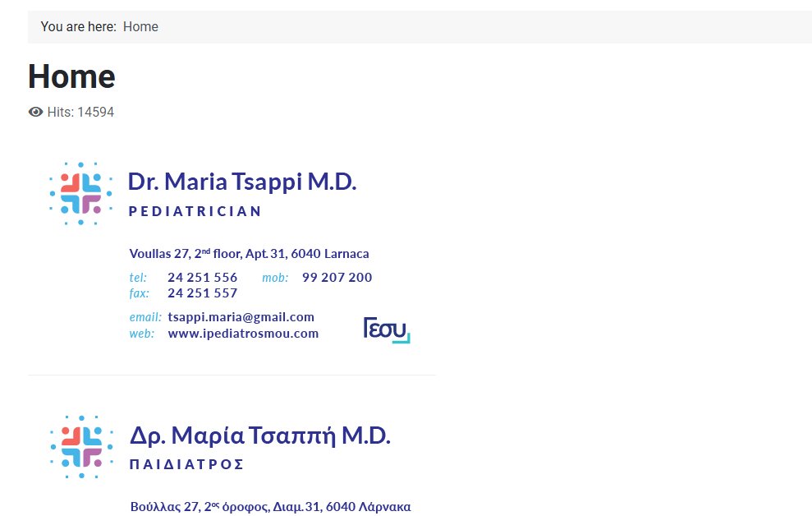Click the PEDIATRICIAN subtitle text
The image size is (812, 516).
pos(195,211)
